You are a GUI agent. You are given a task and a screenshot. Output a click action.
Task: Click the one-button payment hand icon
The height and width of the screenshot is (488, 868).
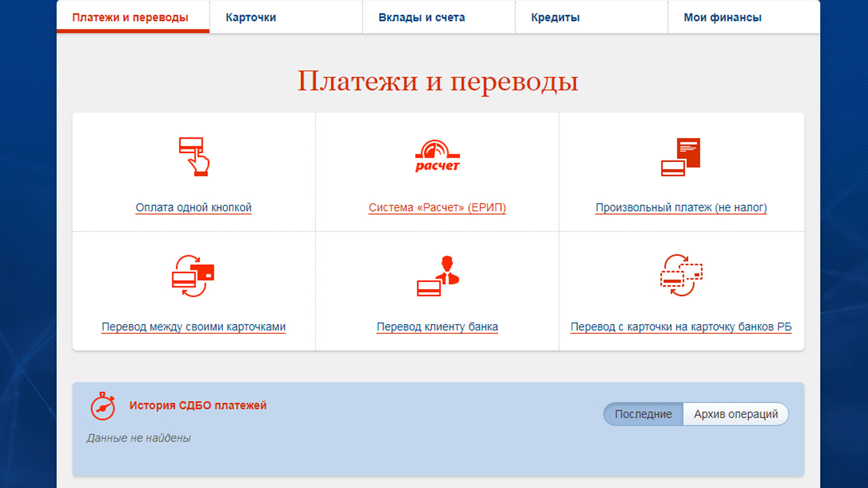(x=194, y=156)
